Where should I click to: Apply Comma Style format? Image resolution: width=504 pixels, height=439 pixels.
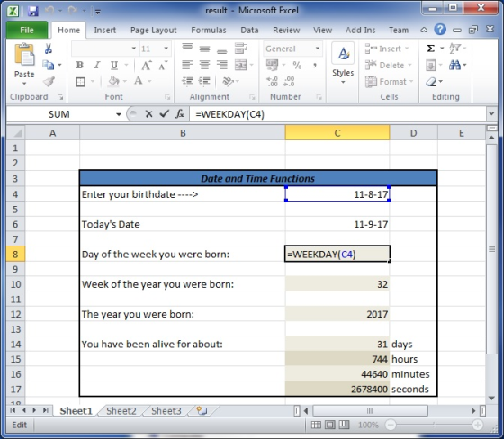(x=315, y=66)
